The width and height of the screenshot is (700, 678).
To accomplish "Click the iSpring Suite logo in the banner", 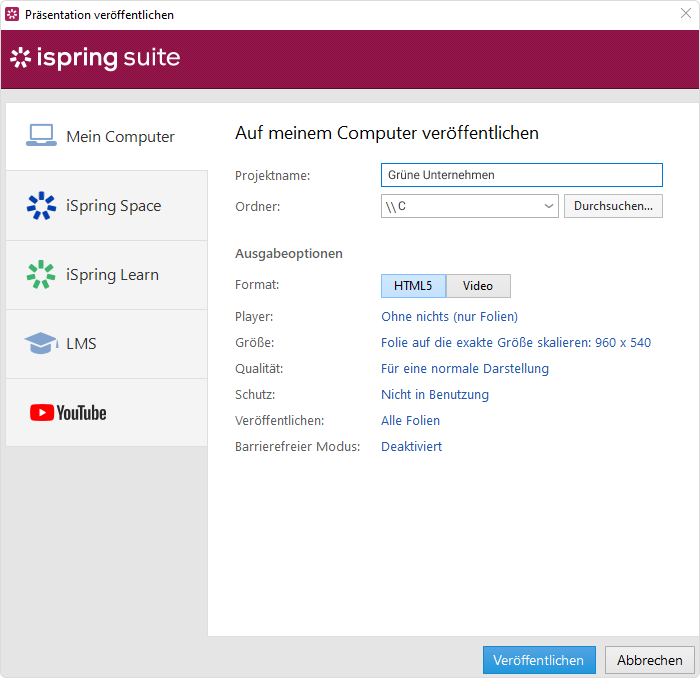I will pos(95,58).
